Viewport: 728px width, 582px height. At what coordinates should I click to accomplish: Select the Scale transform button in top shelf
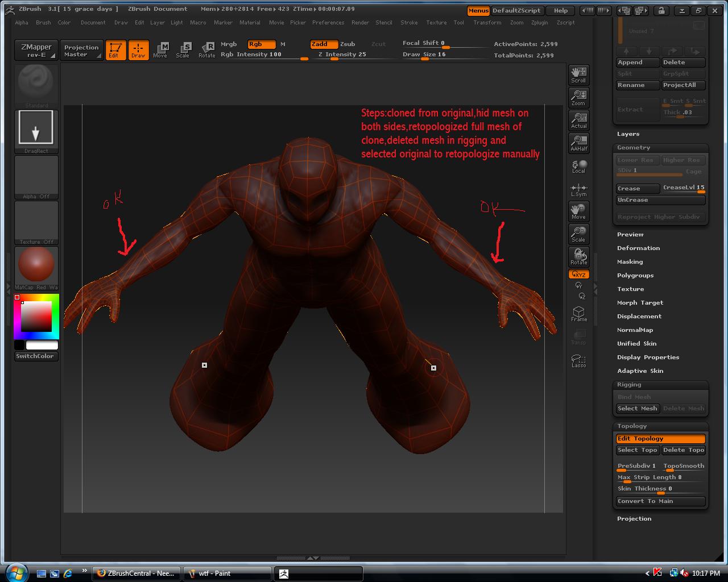pos(183,50)
